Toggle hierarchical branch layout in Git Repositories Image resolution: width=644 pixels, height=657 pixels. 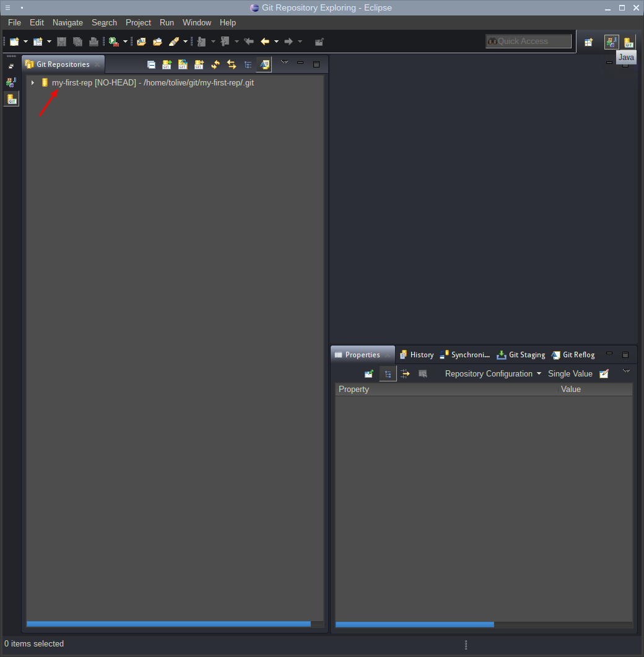248,64
